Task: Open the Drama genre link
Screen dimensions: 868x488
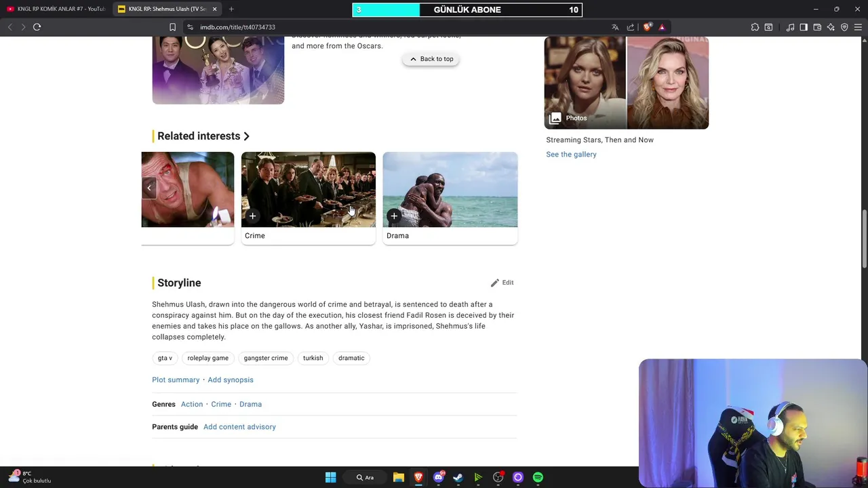Action: coord(250,405)
